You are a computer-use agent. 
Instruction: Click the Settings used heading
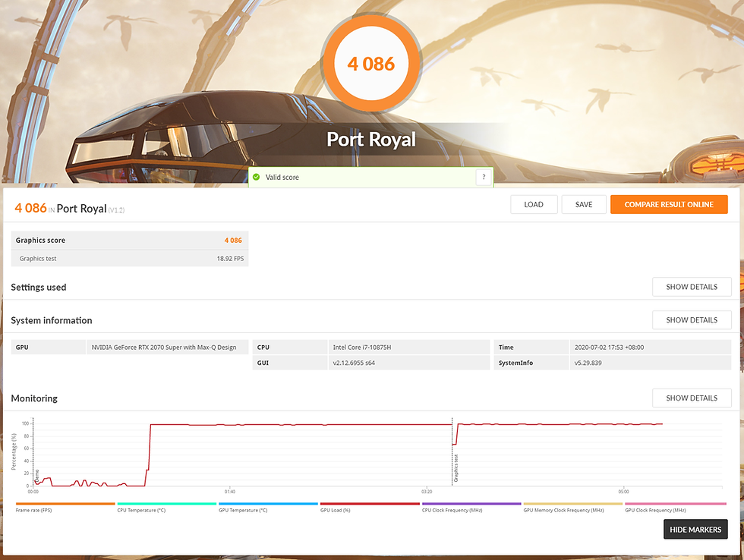(39, 288)
